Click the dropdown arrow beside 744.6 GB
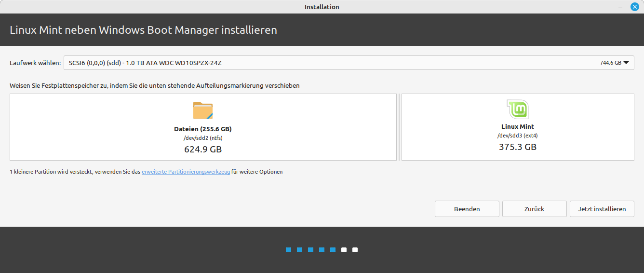The width and height of the screenshot is (644, 273). (x=626, y=63)
